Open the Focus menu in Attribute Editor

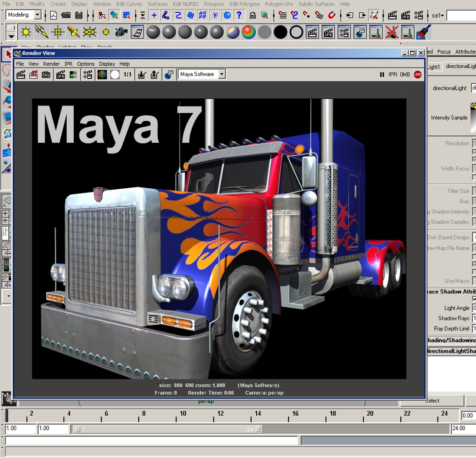[x=444, y=52]
